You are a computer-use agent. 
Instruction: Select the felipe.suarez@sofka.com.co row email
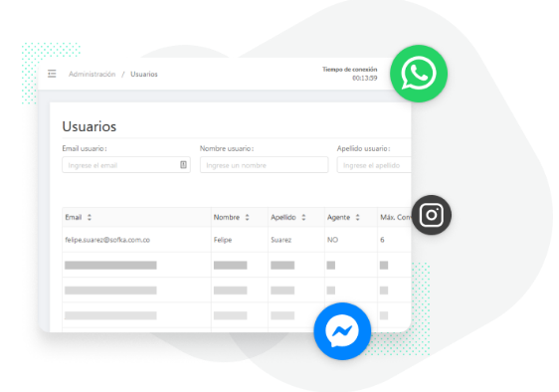[107, 240]
